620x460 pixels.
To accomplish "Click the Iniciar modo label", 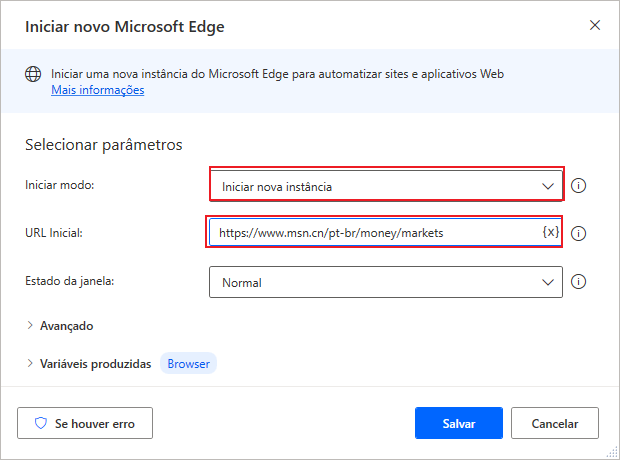I will coord(60,185).
